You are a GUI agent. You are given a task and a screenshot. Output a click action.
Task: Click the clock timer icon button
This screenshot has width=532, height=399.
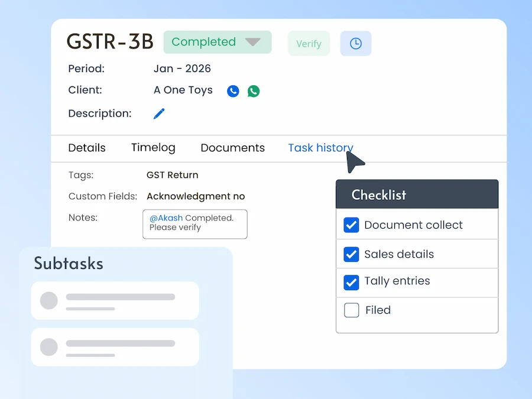(355, 44)
